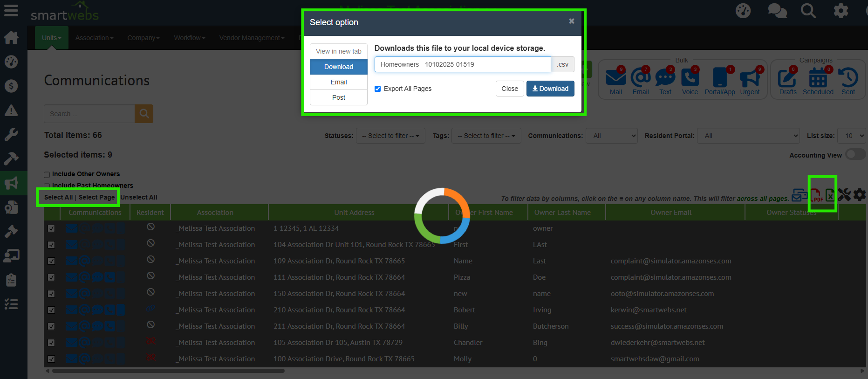Click the blue Download button
This screenshot has width=868, height=379.
tap(550, 89)
